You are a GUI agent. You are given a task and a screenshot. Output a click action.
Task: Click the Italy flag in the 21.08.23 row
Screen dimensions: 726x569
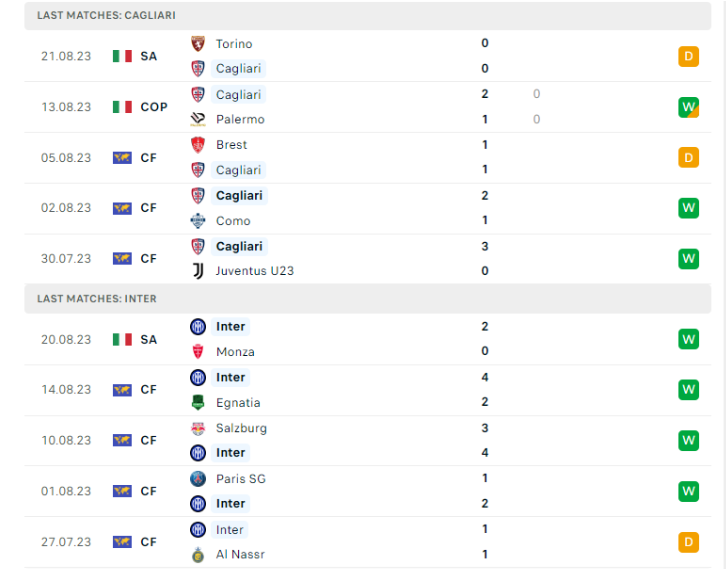coord(122,56)
